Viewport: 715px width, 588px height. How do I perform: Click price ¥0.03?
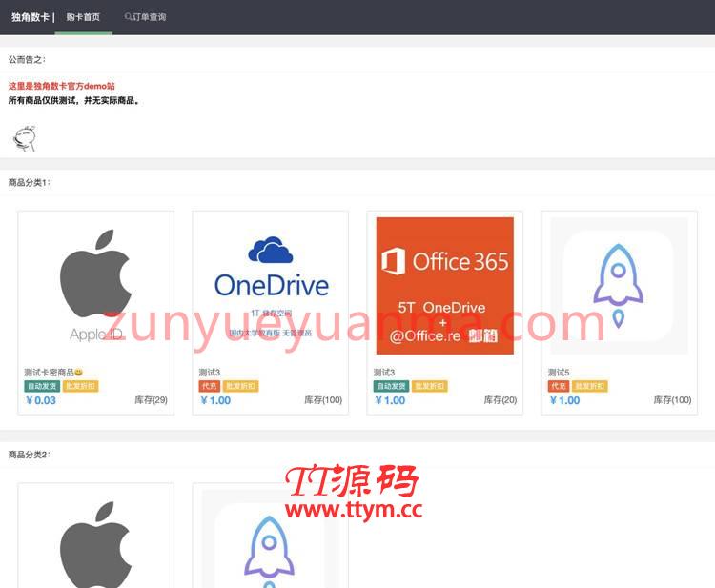(41, 400)
